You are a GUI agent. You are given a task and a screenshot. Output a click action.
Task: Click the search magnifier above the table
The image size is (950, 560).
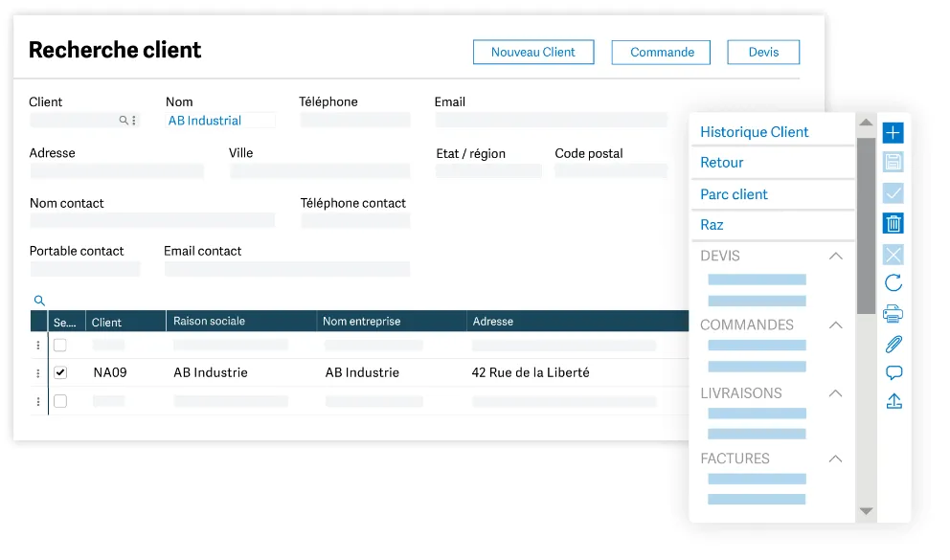coord(39,301)
